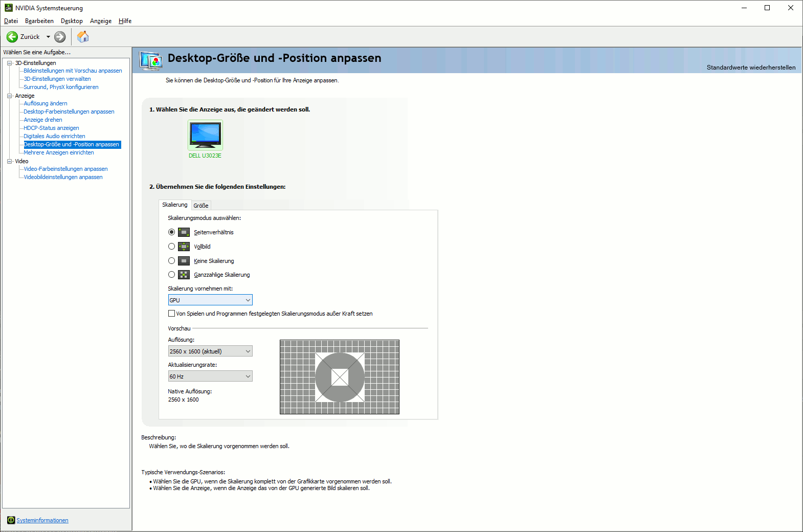Open the Skalierung vornehmen mit GPU dropdown
The image size is (803, 532).
pos(210,300)
